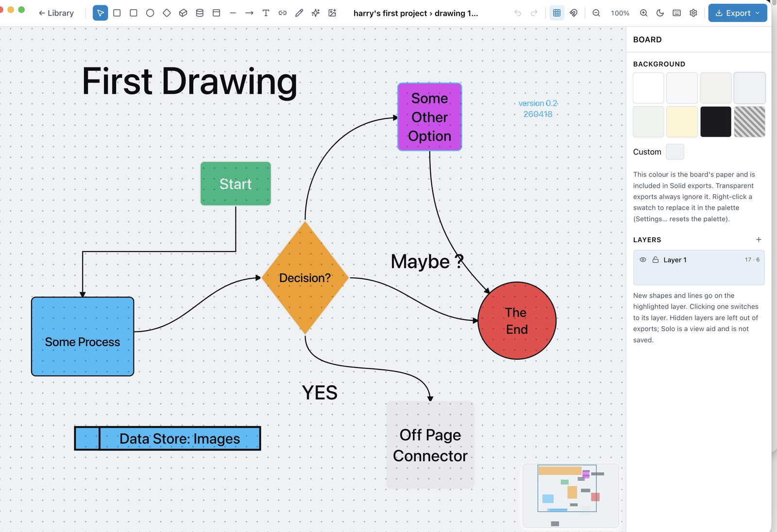This screenshot has height=532, width=777.
Task: Click the sparkles AI tool icon
Action: coord(316,13)
